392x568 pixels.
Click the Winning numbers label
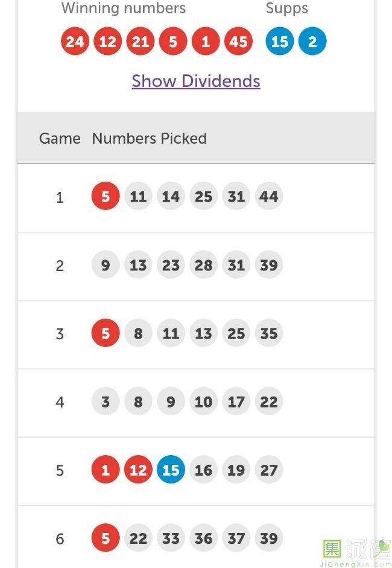pos(124,8)
